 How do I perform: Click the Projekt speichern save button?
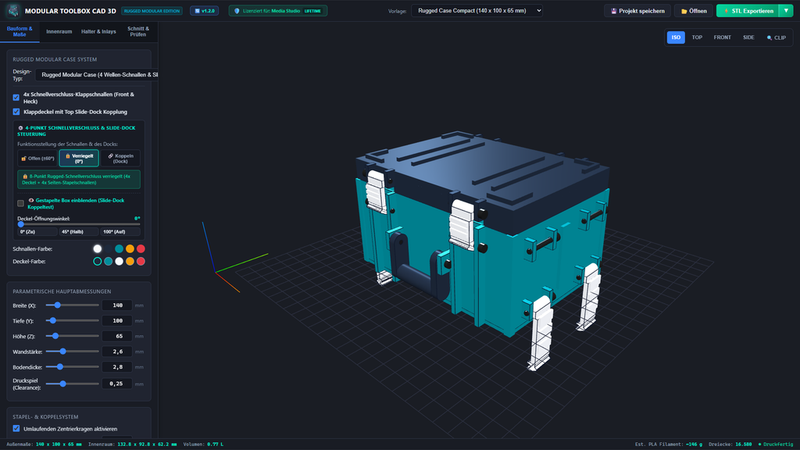637,11
